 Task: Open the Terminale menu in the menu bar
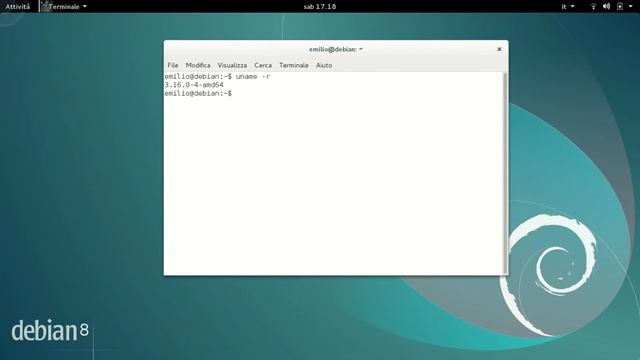[294, 65]
